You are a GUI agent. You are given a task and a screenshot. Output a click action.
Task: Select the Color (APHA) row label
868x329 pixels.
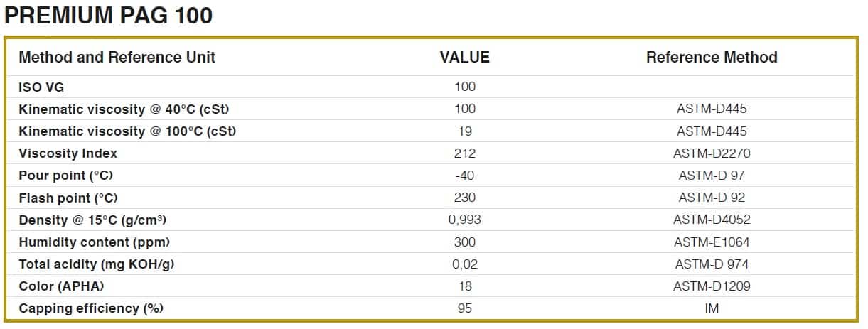(62, 286)
